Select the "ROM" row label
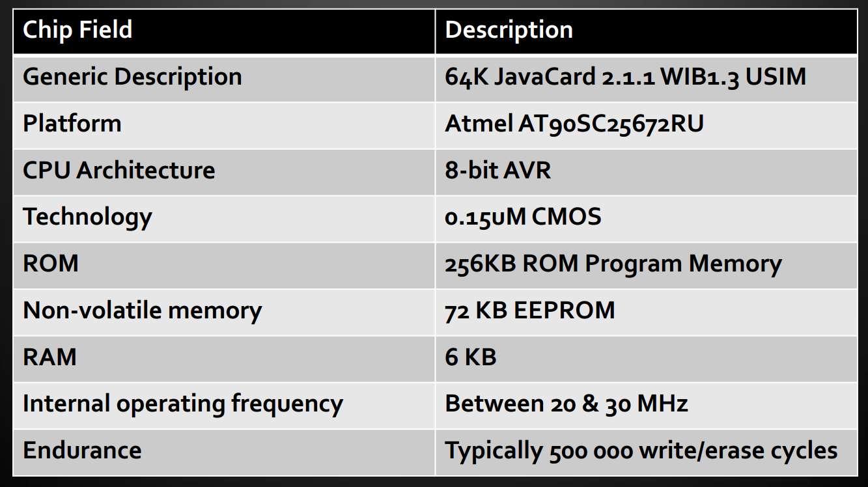The height and width of the screenshot is (487, 868). click(x=51, y=264)
